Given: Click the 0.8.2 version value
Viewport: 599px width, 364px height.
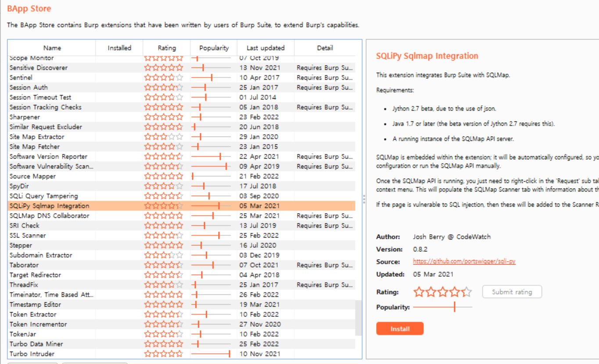Looking at the screenshot, I should tap(420, 249).
